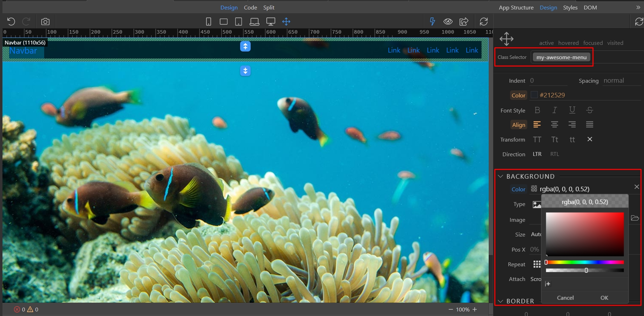This screenshot has width=644, height=316.
Task: Click the Repeat grid icon
Action: [x=537, y=264]
